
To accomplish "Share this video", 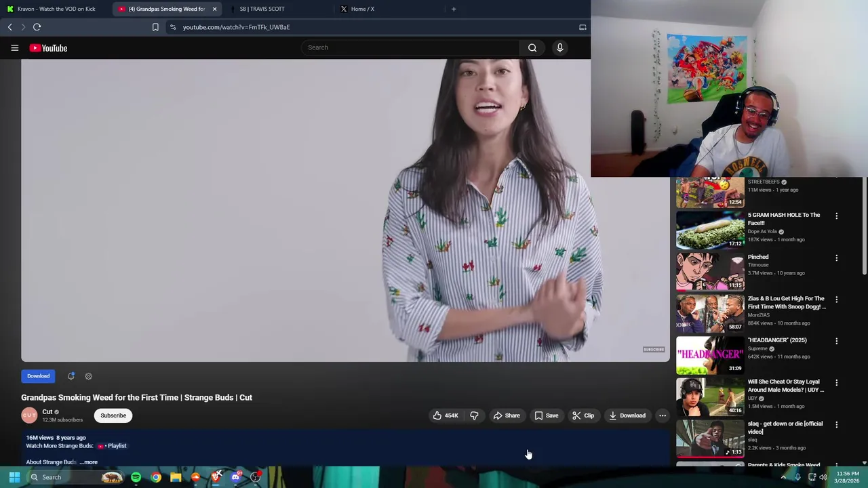I will click(x=507, y=415).
